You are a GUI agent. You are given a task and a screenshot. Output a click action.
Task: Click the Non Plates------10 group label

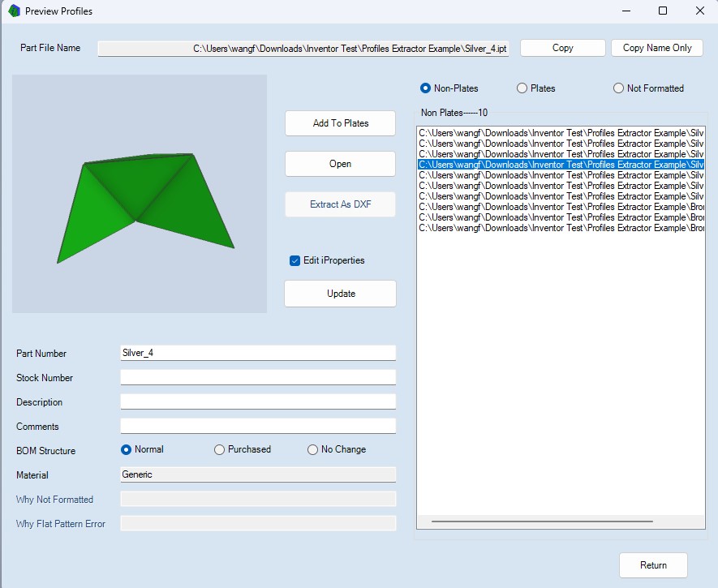click(454, 113)
